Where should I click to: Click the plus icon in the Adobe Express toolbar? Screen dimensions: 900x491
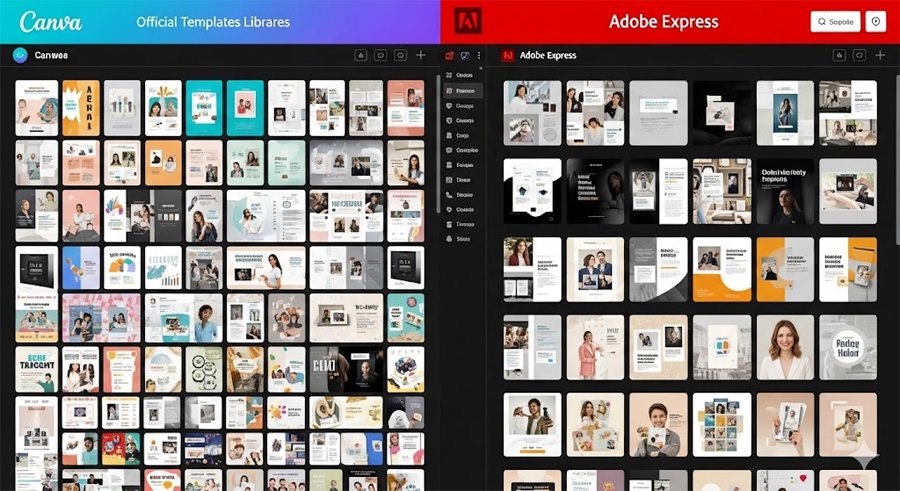click(x=880, y=55)
